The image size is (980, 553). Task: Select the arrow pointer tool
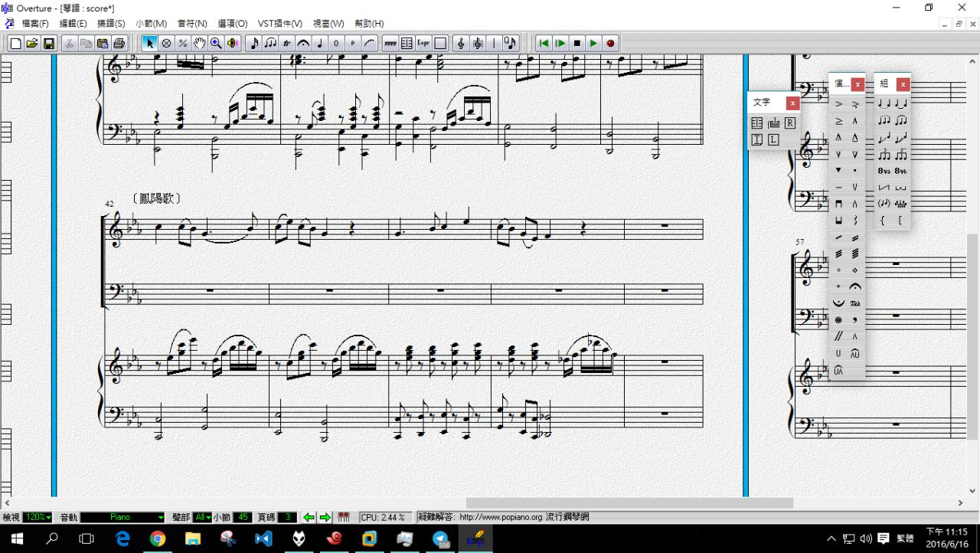pos(150,44)
